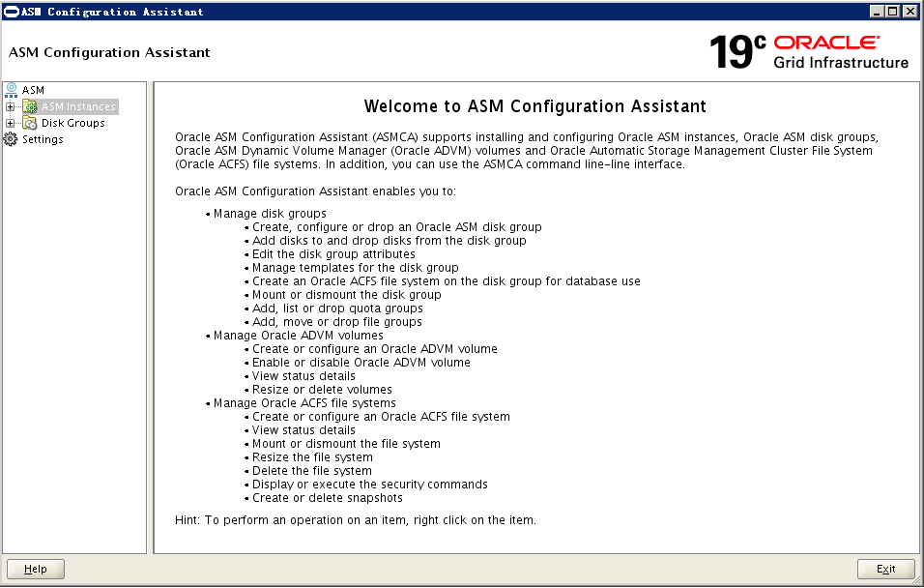Click the ASM window title bar icon
The image size is (924, 588).
click(x=12, y=12)
